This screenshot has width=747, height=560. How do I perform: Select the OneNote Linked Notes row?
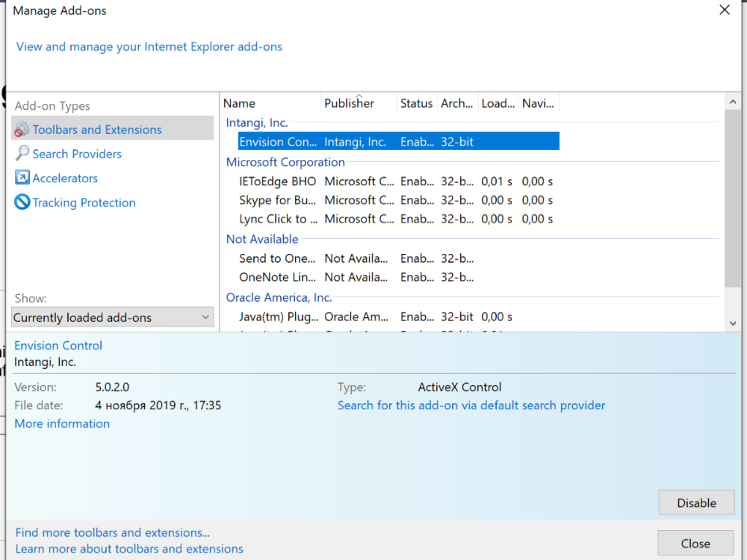tap(277, 277)
